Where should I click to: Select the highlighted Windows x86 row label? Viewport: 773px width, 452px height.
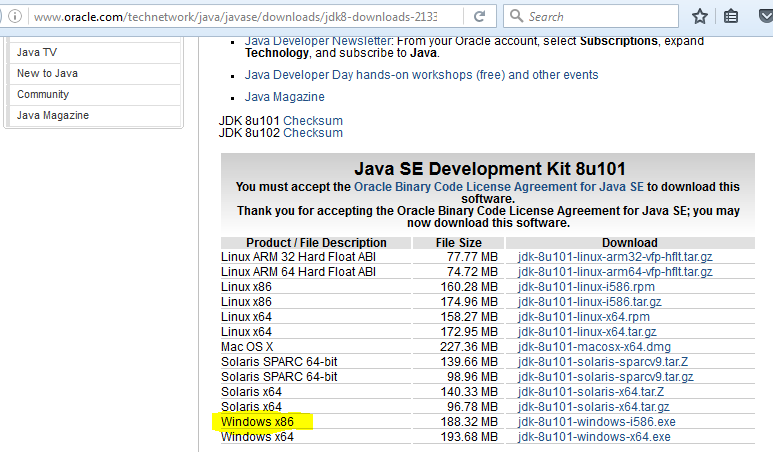[257, 422]
